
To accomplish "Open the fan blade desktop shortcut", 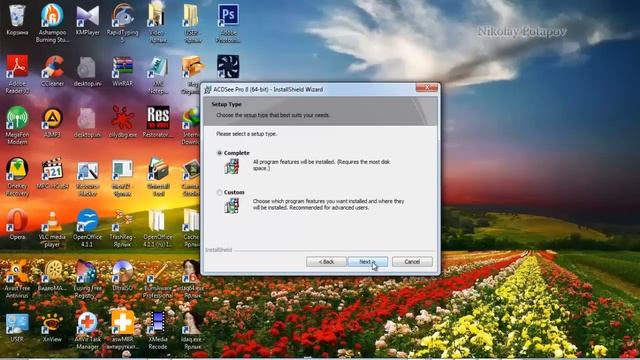I will click(x=228, y=66).
